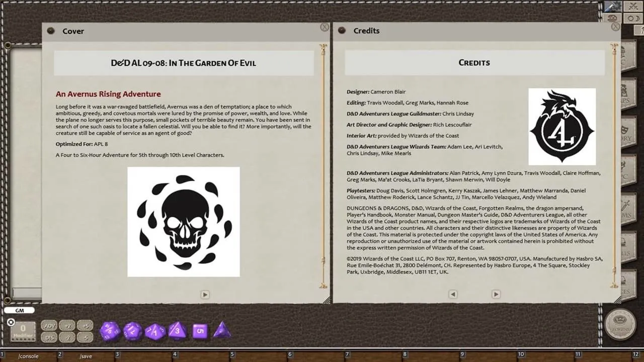Screen dimensions: 644x362
Task: Reset the modifier with the small X icon
Action: [x=11, y=322]
